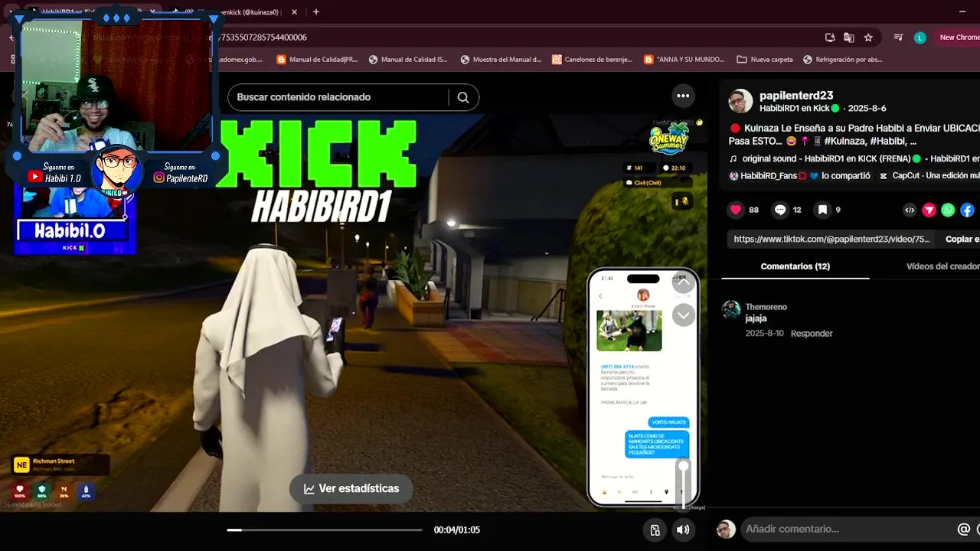
Task: Switch to the Comentarios (12) tab
Action: click(x=795, y=266)
